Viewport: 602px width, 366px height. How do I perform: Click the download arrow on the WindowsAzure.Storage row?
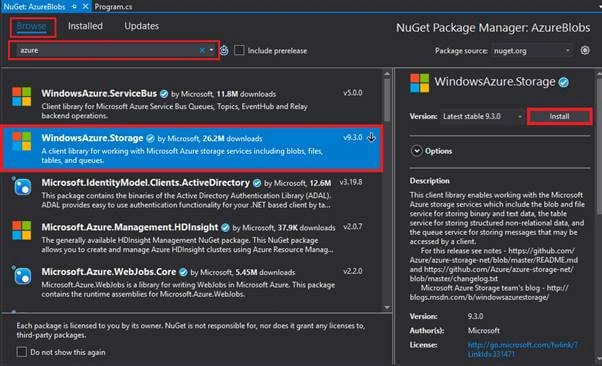[371, 137]
